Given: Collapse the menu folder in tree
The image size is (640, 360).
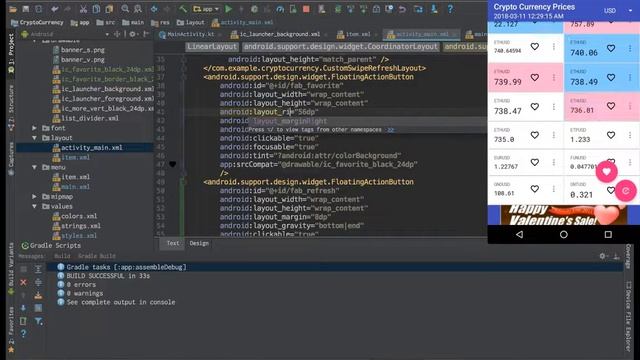Looking at the screenshot, I should click(34, 167).
